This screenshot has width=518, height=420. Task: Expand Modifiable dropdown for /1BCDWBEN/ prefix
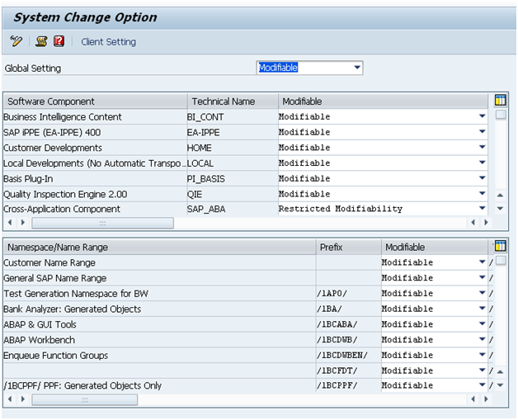tap(482, 355)
